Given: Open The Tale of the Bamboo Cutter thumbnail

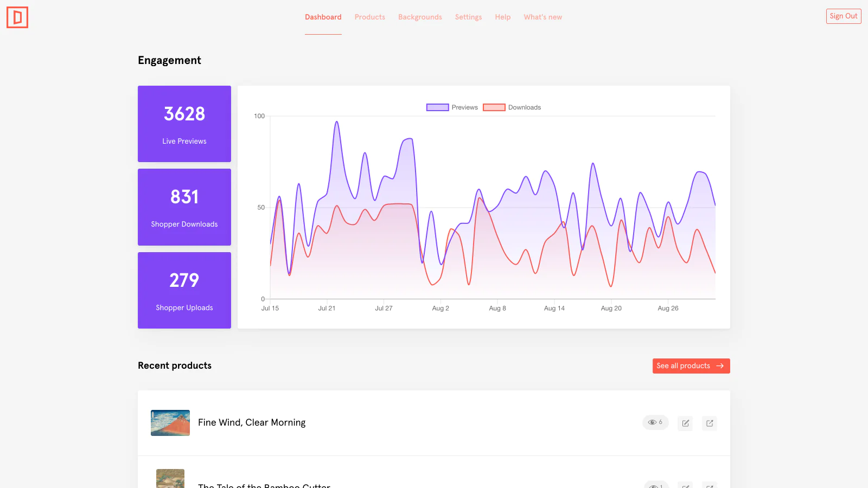Looking at the screenshot, I should (x=170, y=479).
